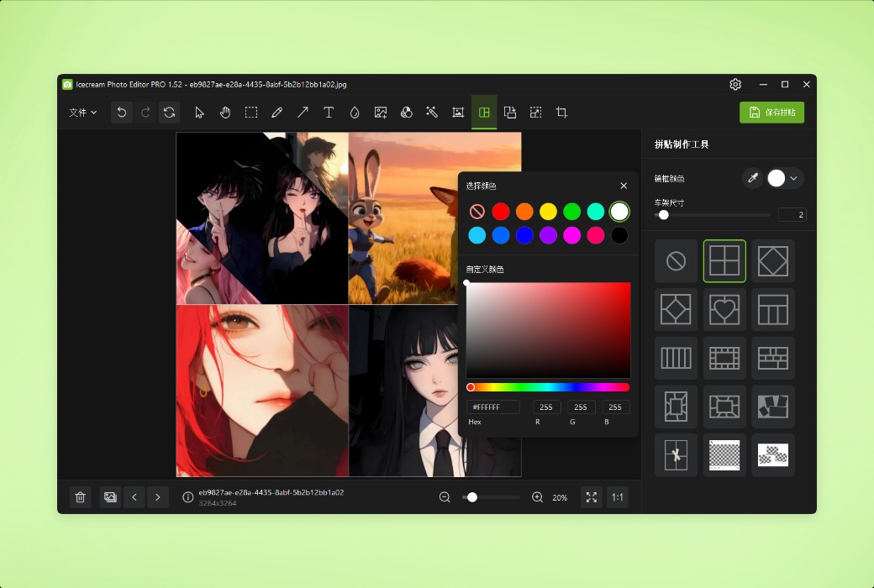Open the frame color dropdown chevron
874x588 pixels.
click(793, 178)
